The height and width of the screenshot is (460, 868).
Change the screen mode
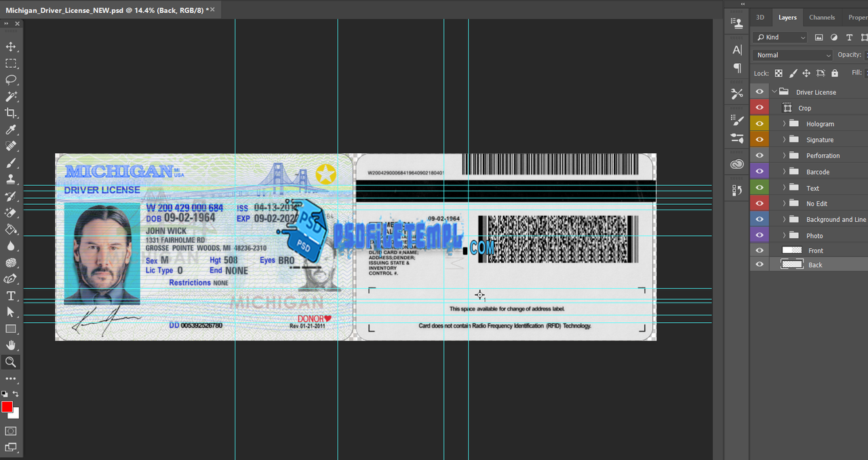11,447
